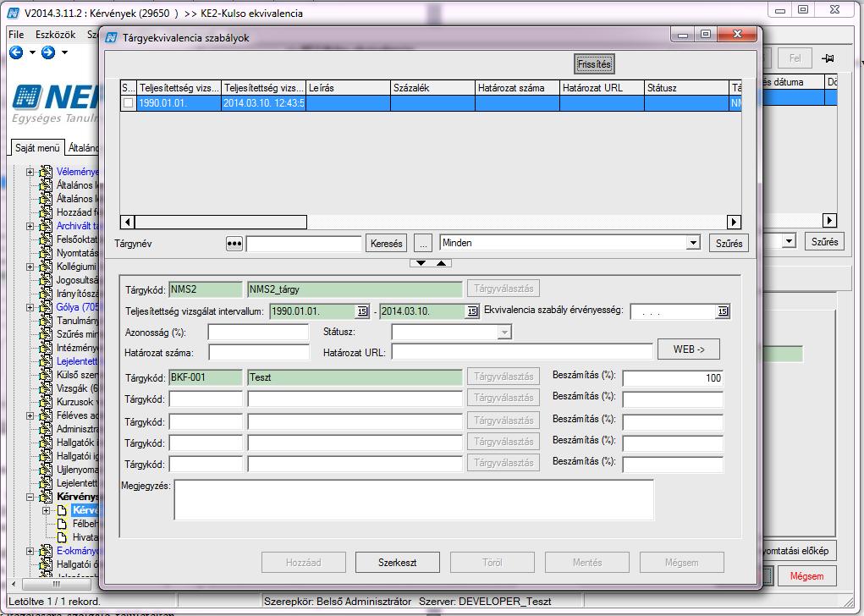Click the E-okmányok tree node icon
The width and height of the screenshot is (864, 616).
pos(46,551)
